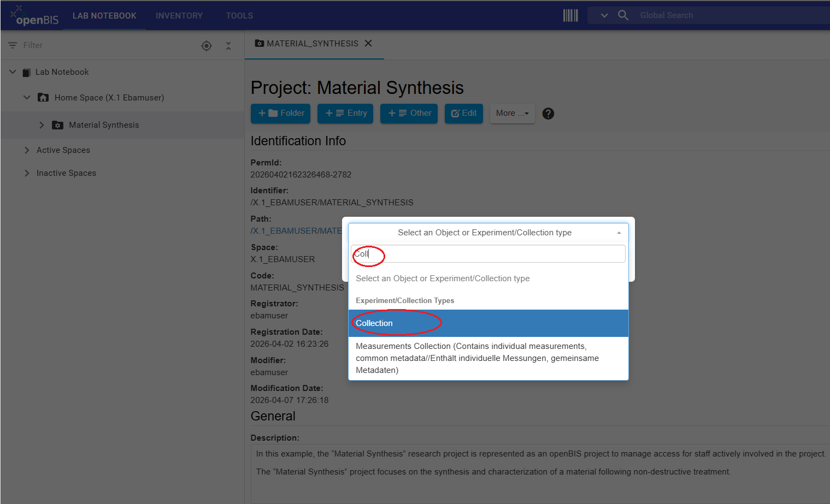This screenshot has width=830, height=504.
Task: Click the filter lines icon
Action: tap(13, 45)
